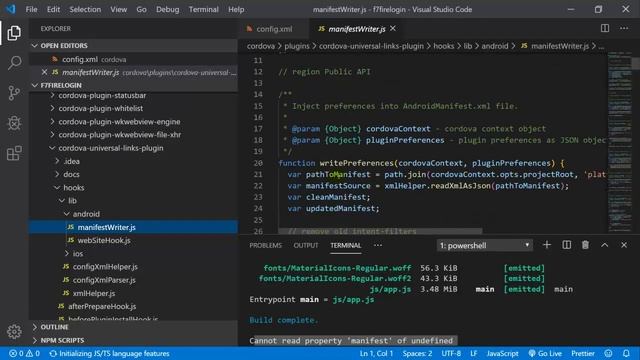Open the Source Control view
Viewport: 640px width, 360px height.
click(x=14, y=93)
